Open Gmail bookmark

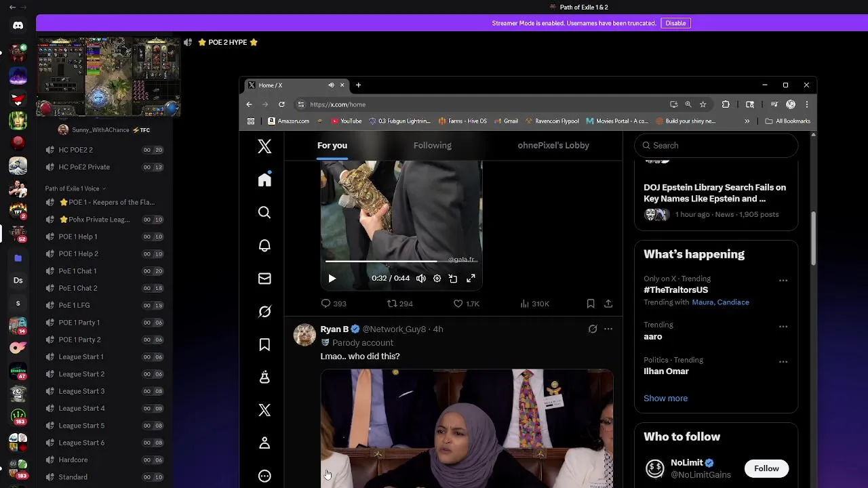[x=506, y=121]
